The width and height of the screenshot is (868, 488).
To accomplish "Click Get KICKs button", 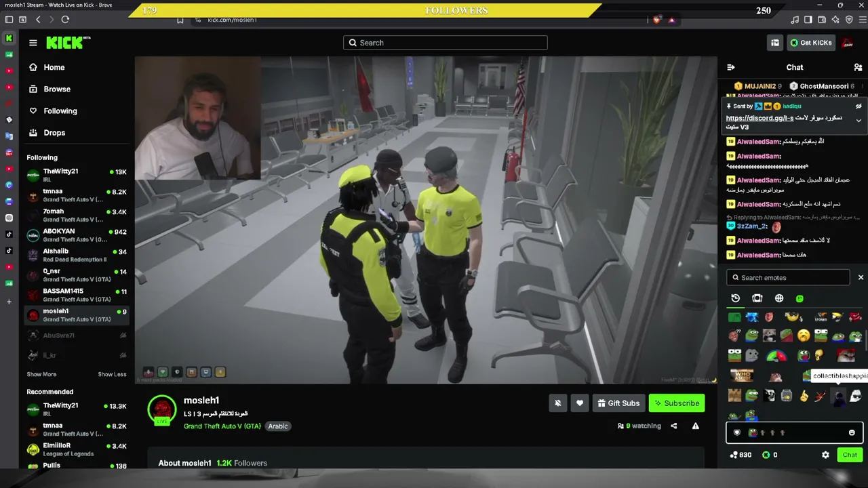I will click(x=810, y=43).
